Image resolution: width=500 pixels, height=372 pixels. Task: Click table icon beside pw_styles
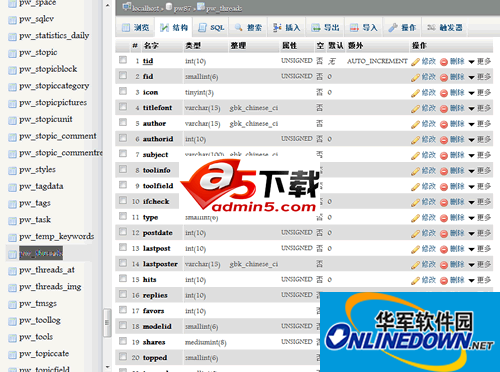12,171
